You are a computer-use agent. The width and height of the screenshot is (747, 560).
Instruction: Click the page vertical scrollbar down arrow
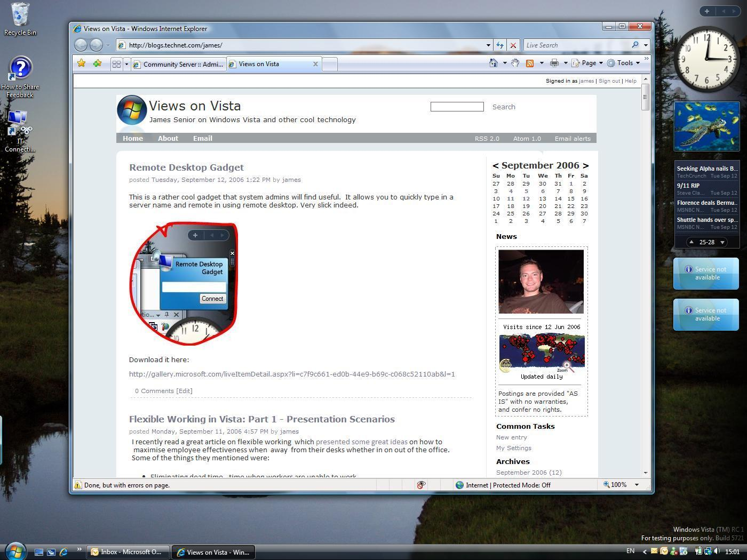point(646,473)
